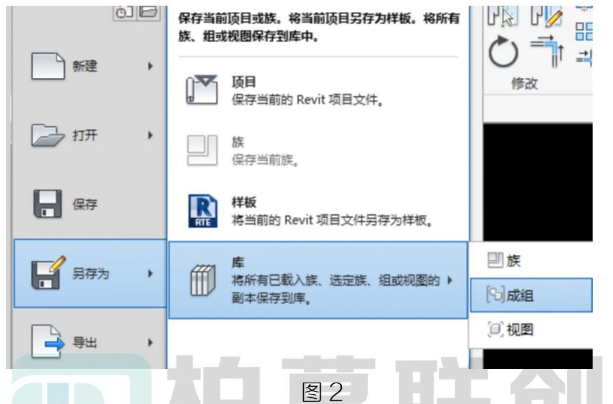Click the select-with-cursor ribbon icon
The width and height of the screenshot is (613, 404).
point(503,16)
